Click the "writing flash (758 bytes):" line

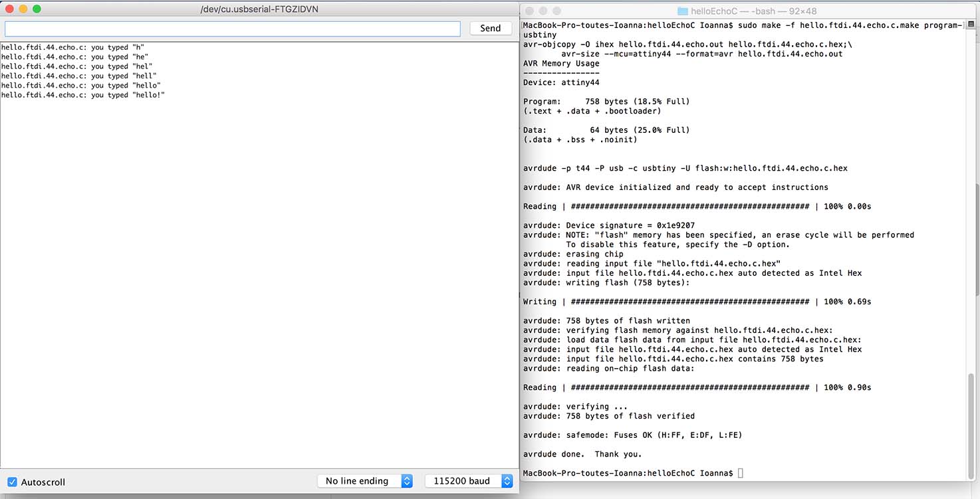[x=606, y=283]
